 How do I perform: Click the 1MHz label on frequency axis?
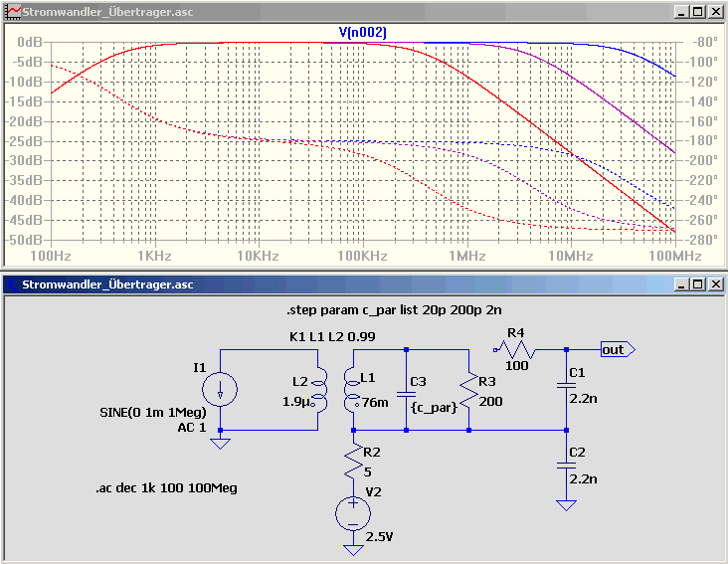(x=467, y=256)
